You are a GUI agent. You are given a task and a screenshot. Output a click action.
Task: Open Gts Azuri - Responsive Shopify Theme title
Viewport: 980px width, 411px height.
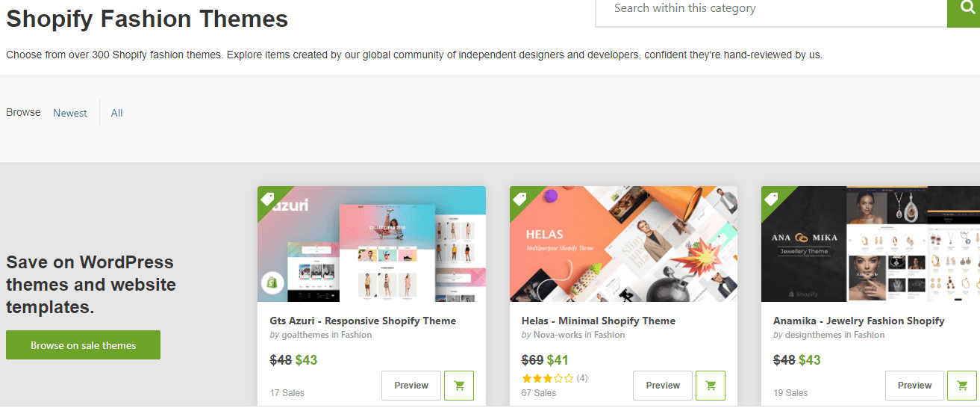[363, 321]
